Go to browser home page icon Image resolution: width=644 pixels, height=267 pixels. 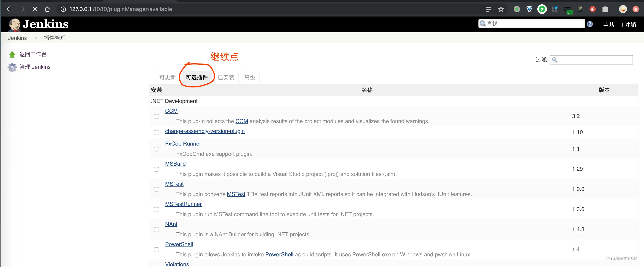(47, 9)
